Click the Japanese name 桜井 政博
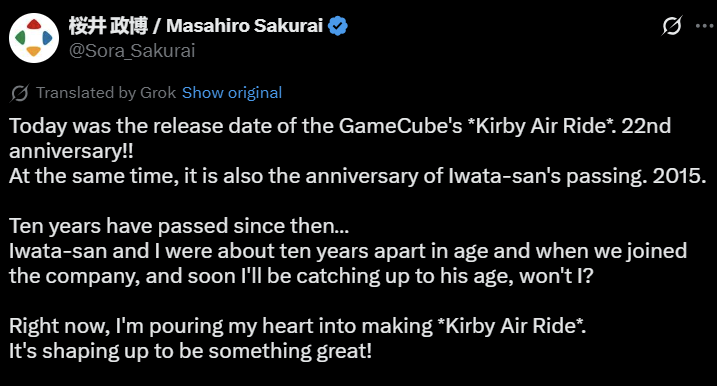Viewport: 717px width, 386px height. point(108,26)
